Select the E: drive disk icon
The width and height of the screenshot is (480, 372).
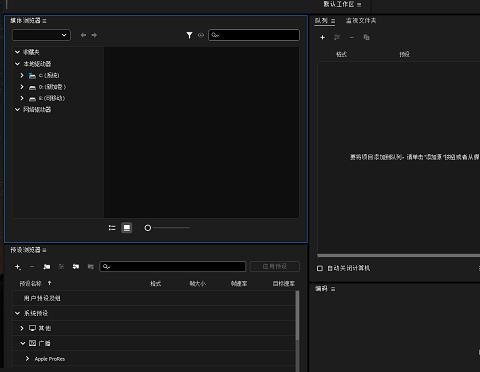click(32, 99)
